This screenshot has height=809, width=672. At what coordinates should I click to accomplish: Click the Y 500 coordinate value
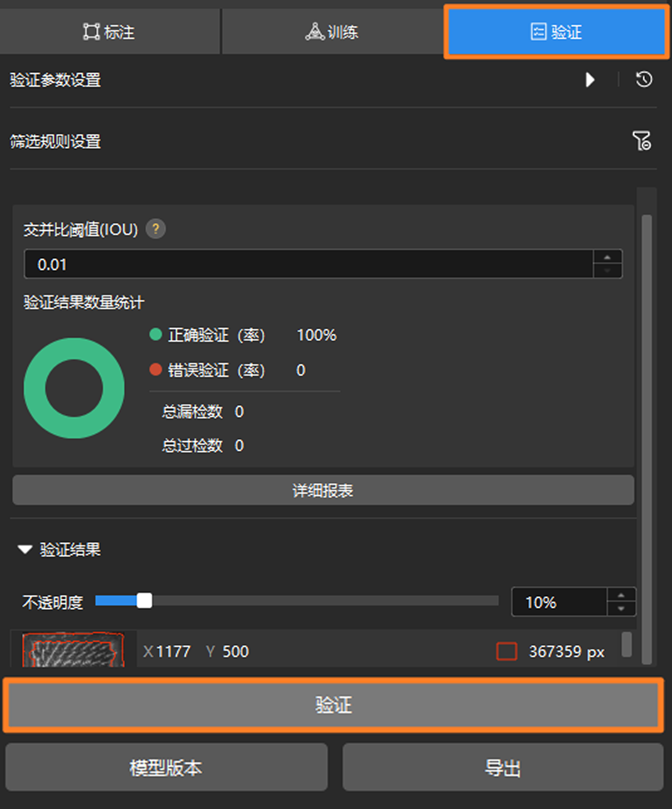pyautogui.click(x=228, y=651)
